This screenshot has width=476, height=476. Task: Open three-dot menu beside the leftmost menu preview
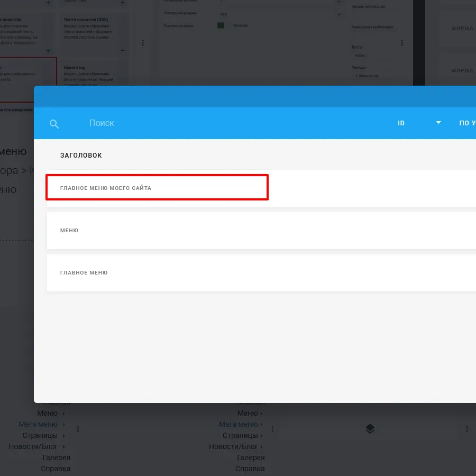click(x=78, y=429)
